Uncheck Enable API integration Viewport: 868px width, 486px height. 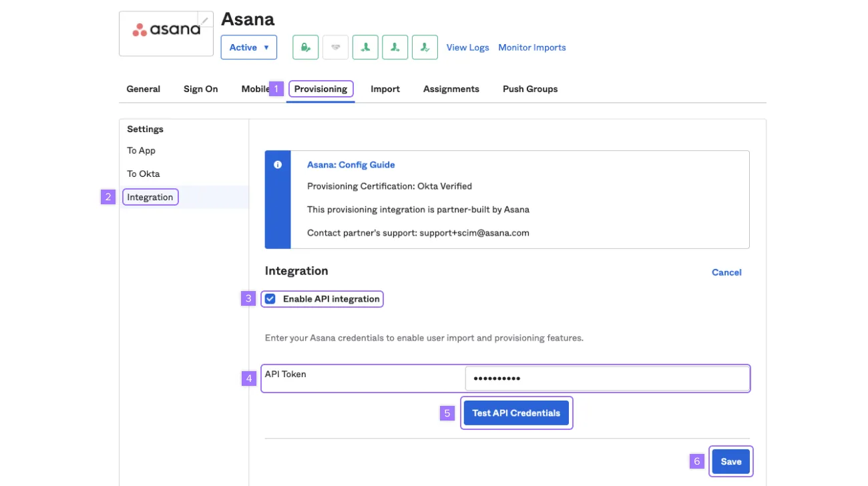pyautogui.click(x=270, y=298)
